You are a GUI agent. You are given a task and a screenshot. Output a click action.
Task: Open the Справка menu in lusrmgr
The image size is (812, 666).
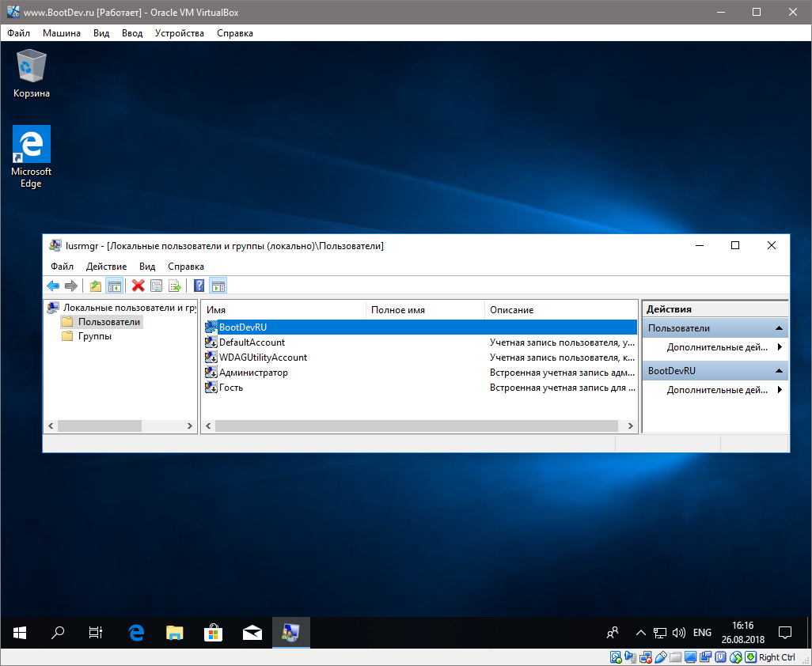[186, 267]
